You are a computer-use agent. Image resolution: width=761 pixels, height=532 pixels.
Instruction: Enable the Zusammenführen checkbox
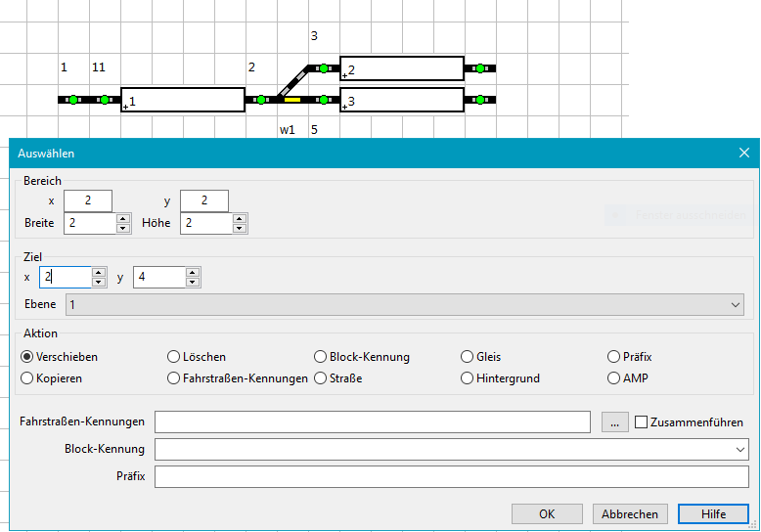642,422
